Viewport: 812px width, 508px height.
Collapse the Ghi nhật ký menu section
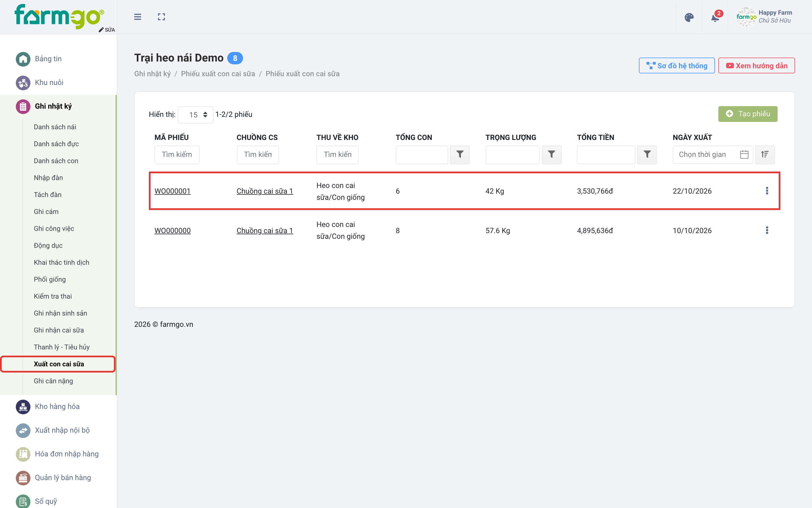(x=53, y=106)
